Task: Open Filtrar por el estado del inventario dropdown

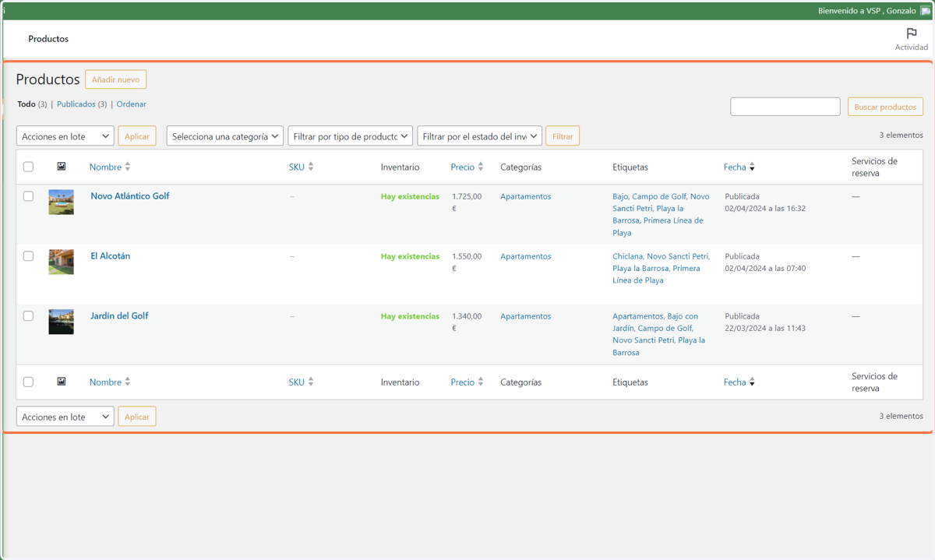Action: click(x=479, y=136)
